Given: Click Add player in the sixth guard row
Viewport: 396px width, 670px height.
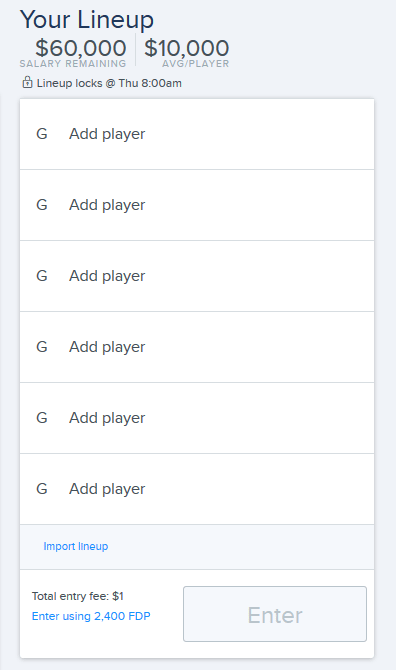Looking at the screenshot, I should [x=107, y=488].
